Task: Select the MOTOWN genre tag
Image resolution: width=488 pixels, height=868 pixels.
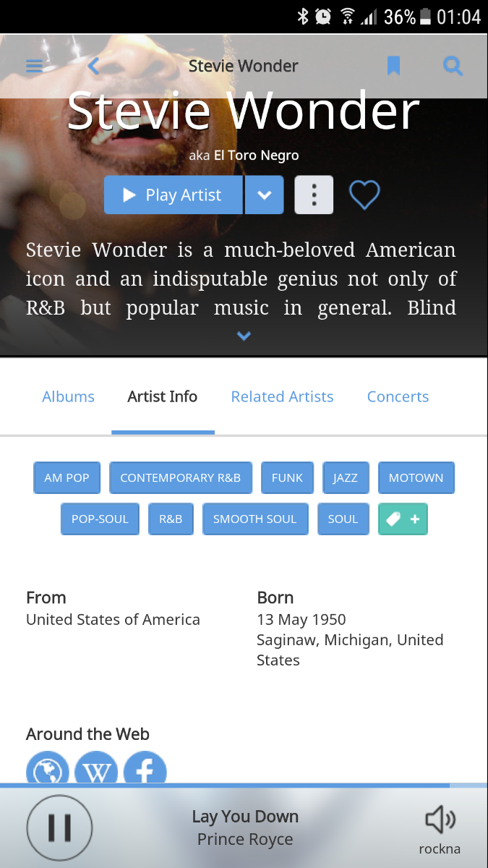Action: coord(416,477)
